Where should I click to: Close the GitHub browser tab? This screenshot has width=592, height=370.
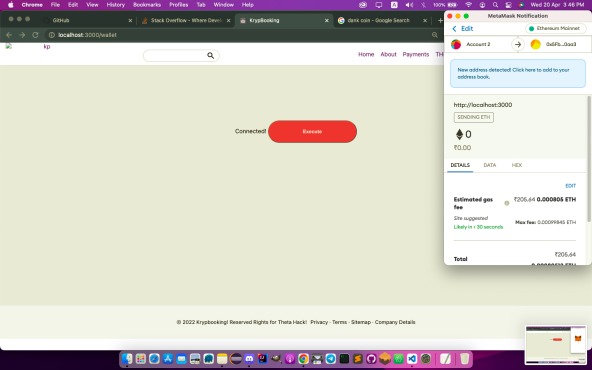pos(130,21)
